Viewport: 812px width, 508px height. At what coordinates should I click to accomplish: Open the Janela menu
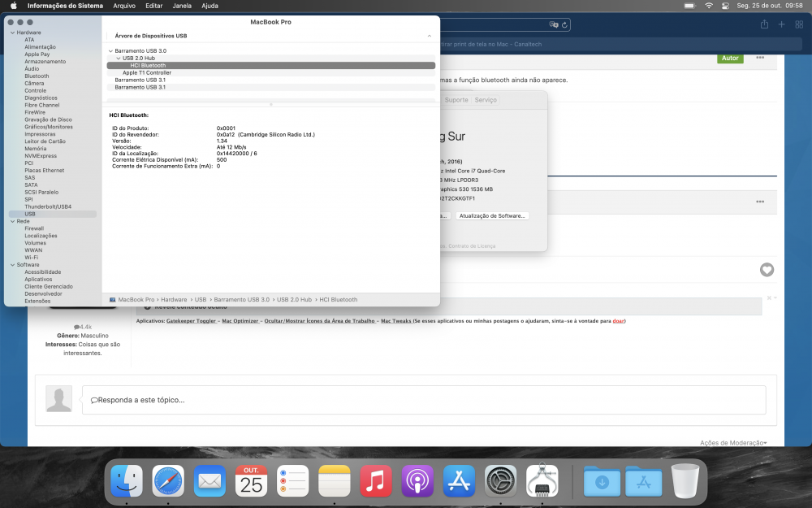[x=182, y=6]
